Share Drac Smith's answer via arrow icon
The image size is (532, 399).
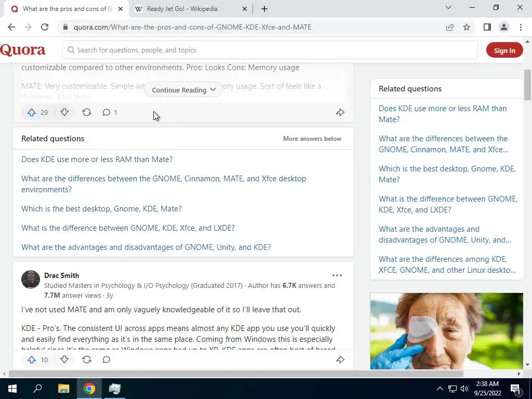(x=340, y=360)
